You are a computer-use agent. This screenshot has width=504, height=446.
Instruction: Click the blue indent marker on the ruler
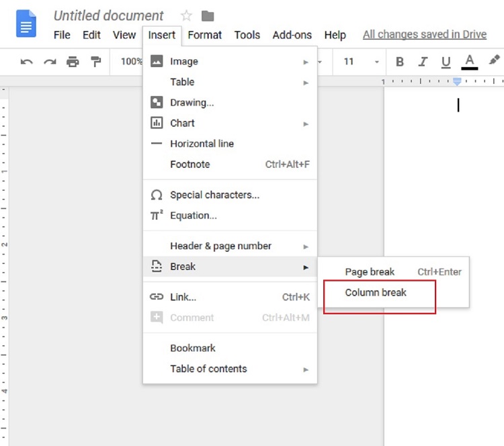(457, 81)
